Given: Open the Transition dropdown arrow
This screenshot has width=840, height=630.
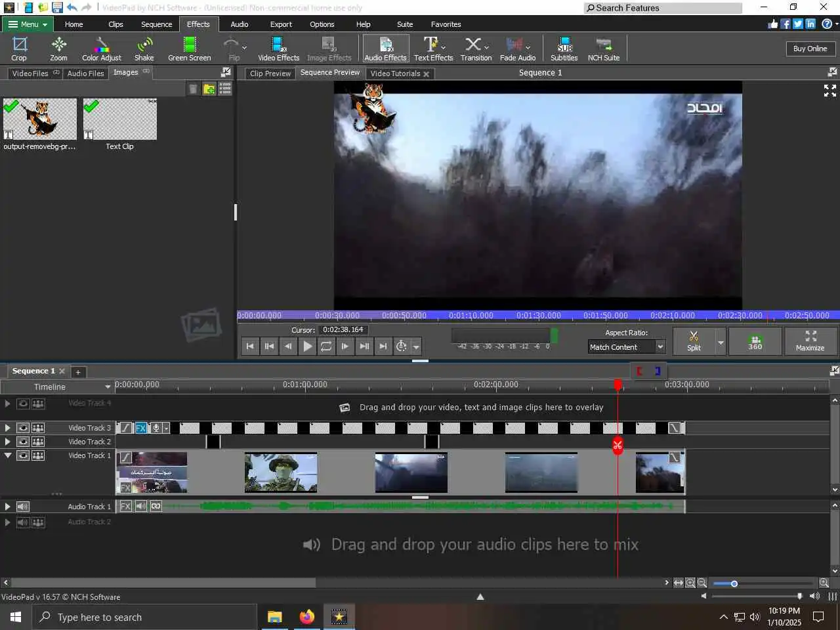Looking at the screenshot, I should [x=486, y=47].
